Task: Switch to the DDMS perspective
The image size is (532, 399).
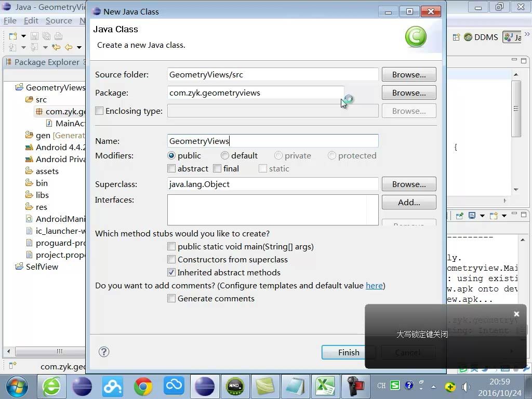Action: coord(481,37)
